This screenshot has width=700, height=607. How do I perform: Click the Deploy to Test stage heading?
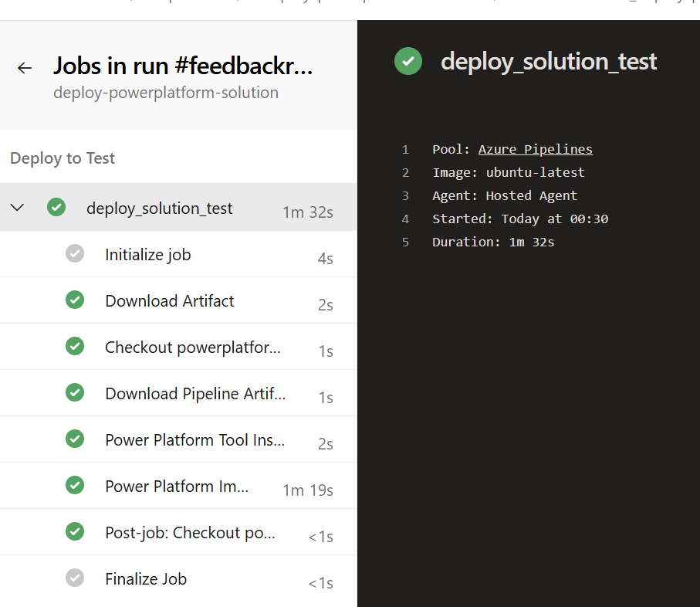click(x=63, y=158)
